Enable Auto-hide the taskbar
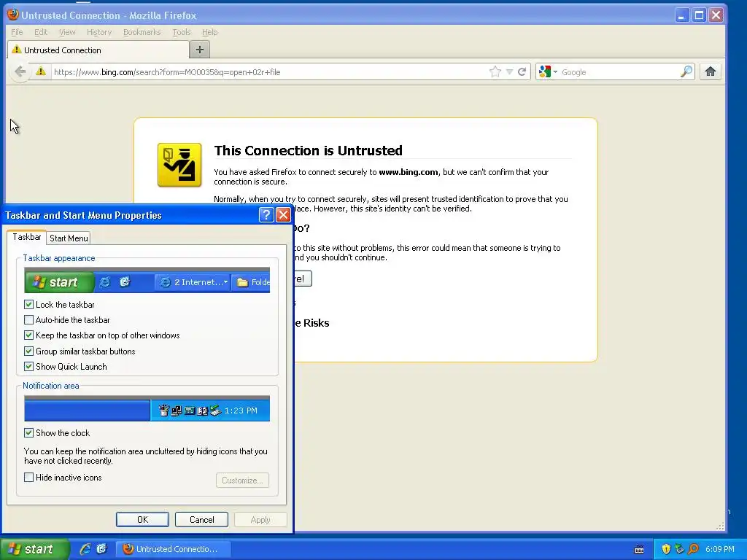 point(28,320)
